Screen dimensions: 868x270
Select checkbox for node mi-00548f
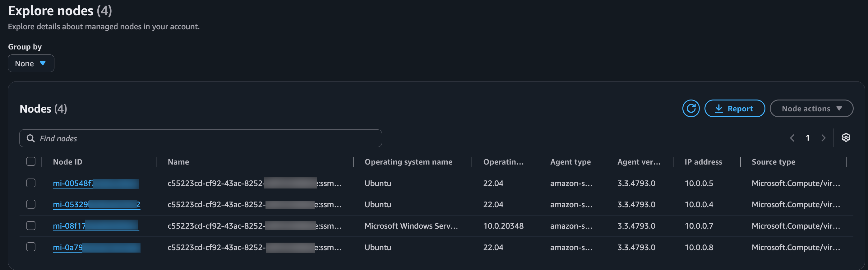tap(31, 183)
